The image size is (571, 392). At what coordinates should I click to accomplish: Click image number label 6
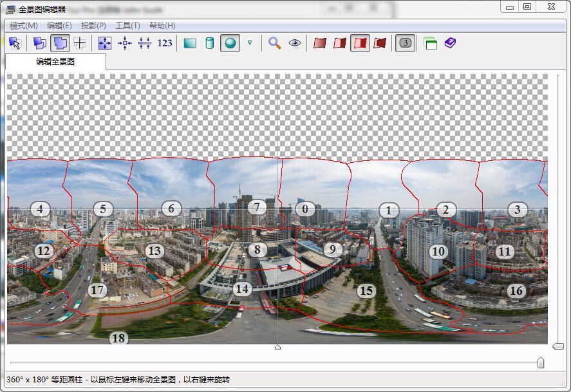(x=171, y=209)
